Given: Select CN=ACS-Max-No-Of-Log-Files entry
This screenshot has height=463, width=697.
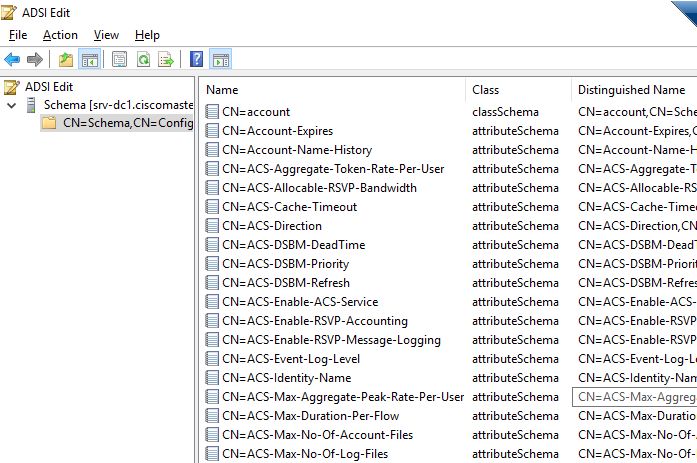Looking at the screenshot, I should click(x=305, y=454).
